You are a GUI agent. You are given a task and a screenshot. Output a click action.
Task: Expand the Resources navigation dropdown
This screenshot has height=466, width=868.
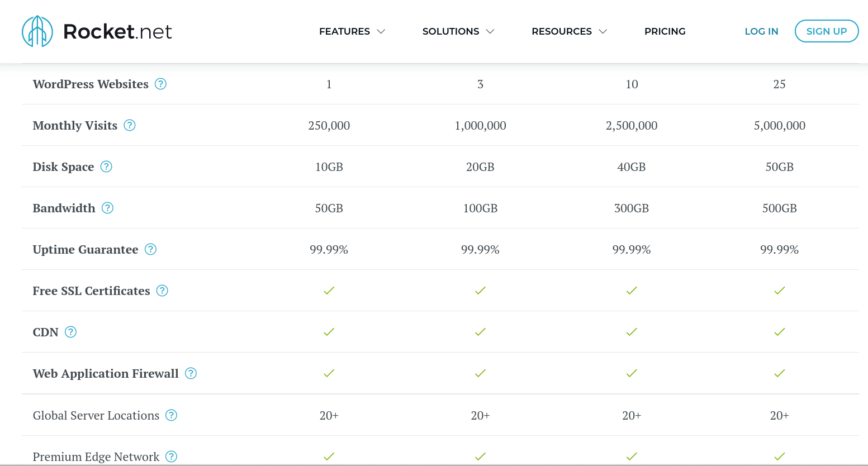click(x=568, y=31)
